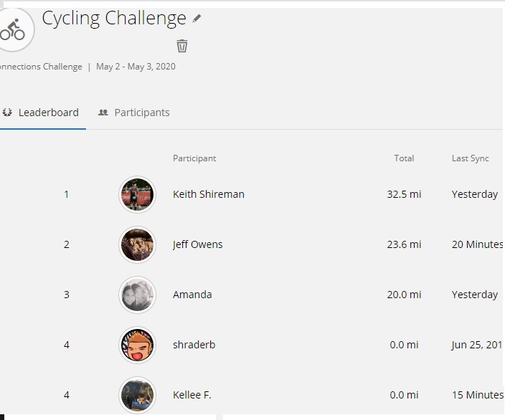This screenshot has height=420, width=505.
Task: Select Amanda's black-and-white profile photo
Action: [x=137, y=295]
